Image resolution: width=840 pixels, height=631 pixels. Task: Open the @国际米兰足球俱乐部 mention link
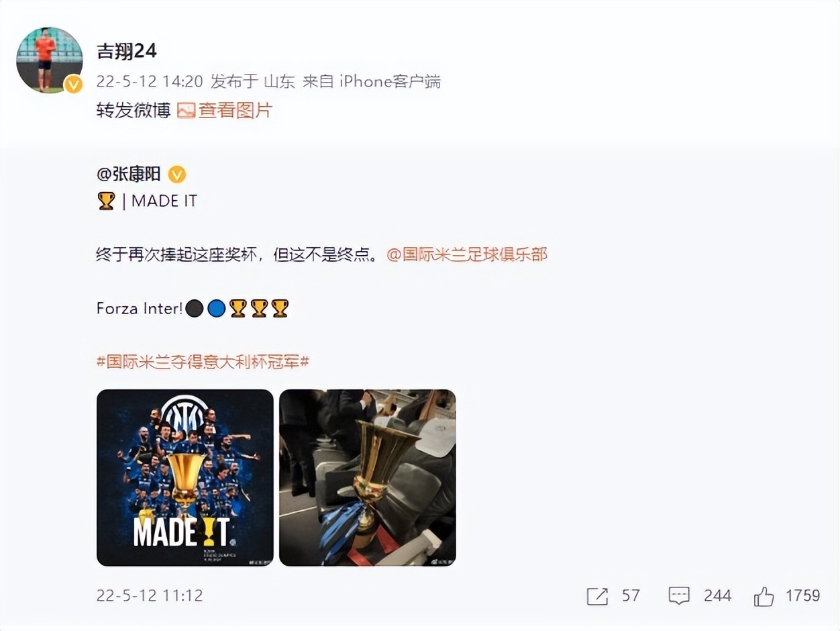pyautogui.click(x=467, y=255)
